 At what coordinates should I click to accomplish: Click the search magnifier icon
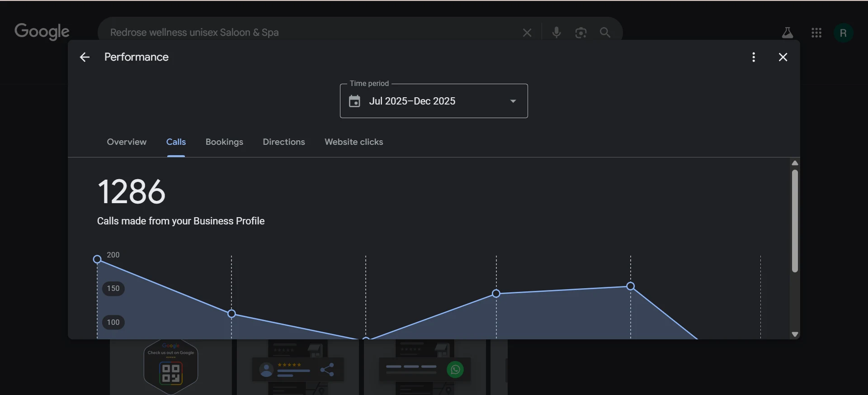[x=605, y=33]
